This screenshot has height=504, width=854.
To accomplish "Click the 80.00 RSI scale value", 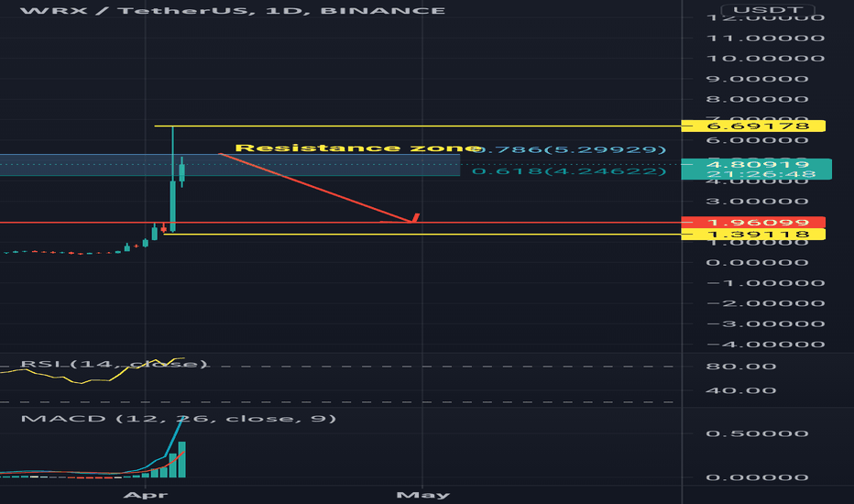I will click(741, 367).
